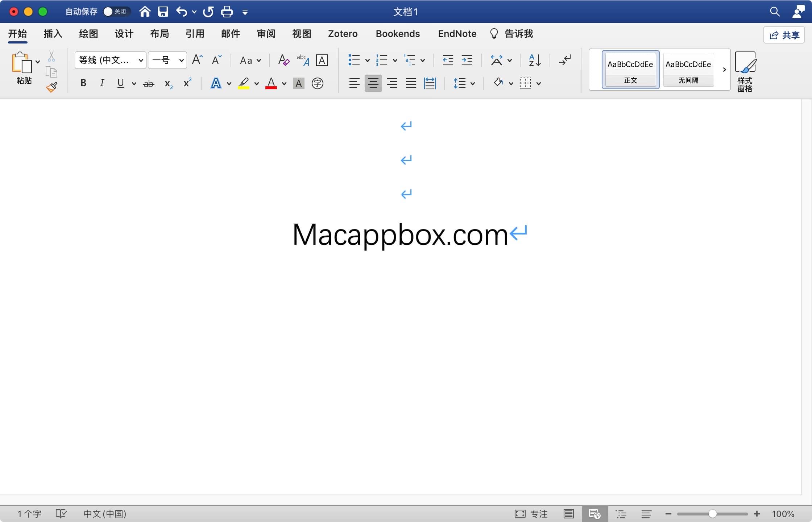Expand the styles gallery with the chevron
The width and height of the screenshot is (812, 522).
pos(724,70)
